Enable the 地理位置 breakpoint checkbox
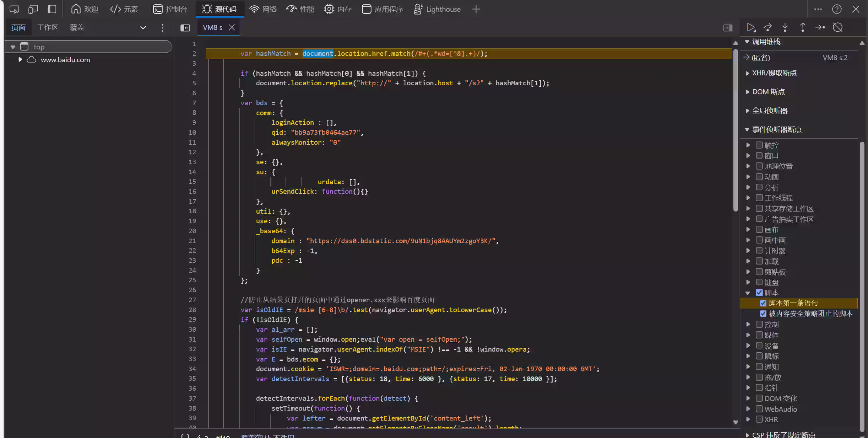Screen dimensions: 868x438 pyautogui.click(x=759, y=166)
